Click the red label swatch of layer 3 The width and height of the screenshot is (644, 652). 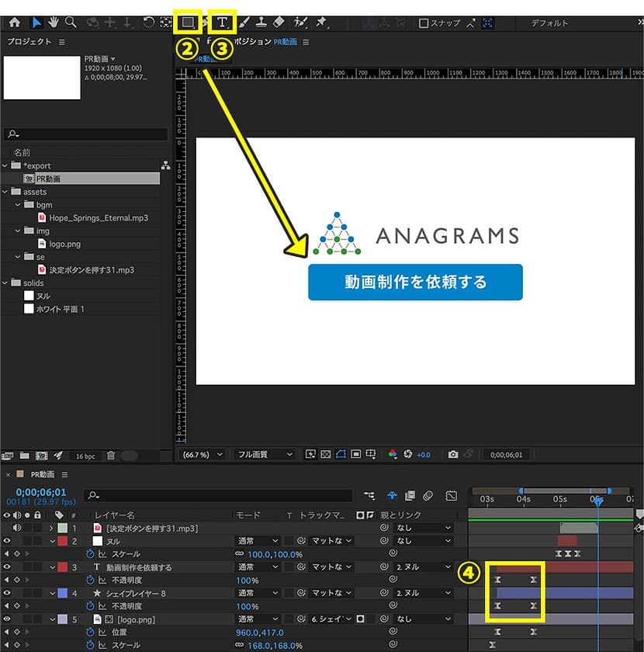point(62,567)
